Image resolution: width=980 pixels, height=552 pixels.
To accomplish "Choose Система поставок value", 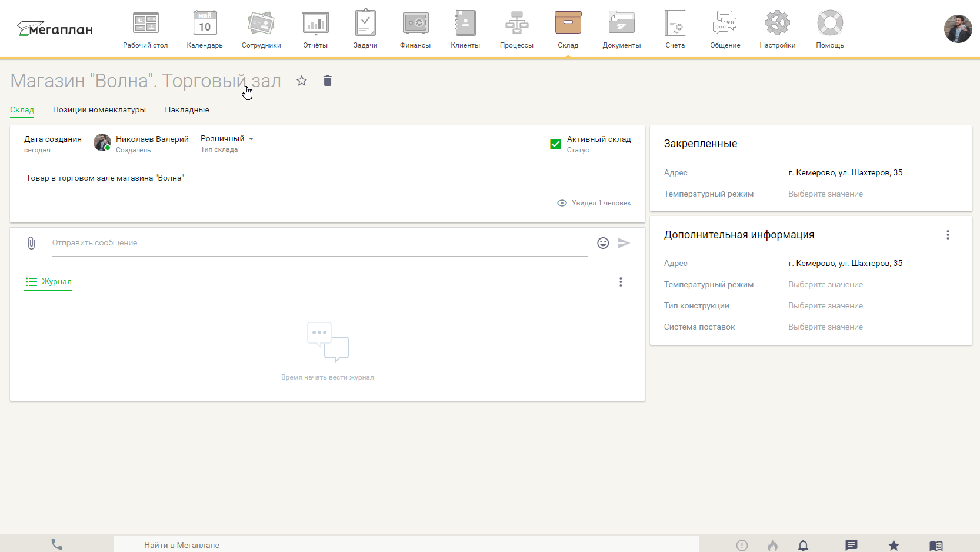I will tap(825, 327).
